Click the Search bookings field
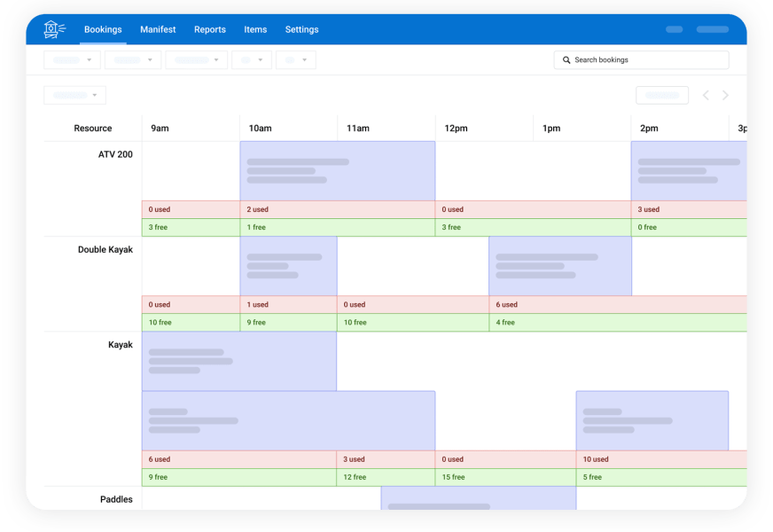 coord(641,59)
